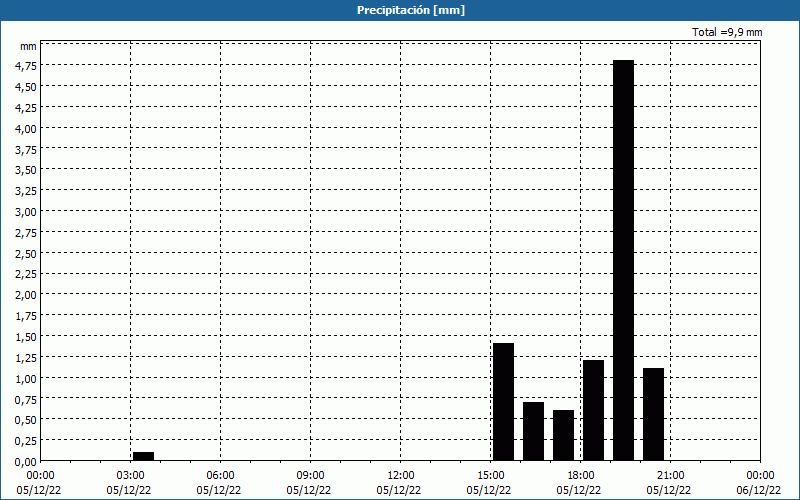Click the 18:00 time axis label
Screen dimensions: 800x500
pyautogui.click(x=580, y=475)
